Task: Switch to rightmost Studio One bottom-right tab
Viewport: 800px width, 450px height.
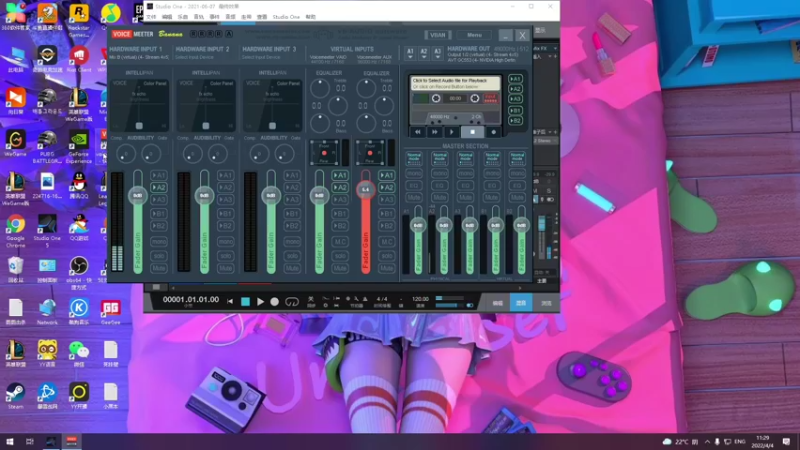Action: pyautogui.click(x=546, y=303)
